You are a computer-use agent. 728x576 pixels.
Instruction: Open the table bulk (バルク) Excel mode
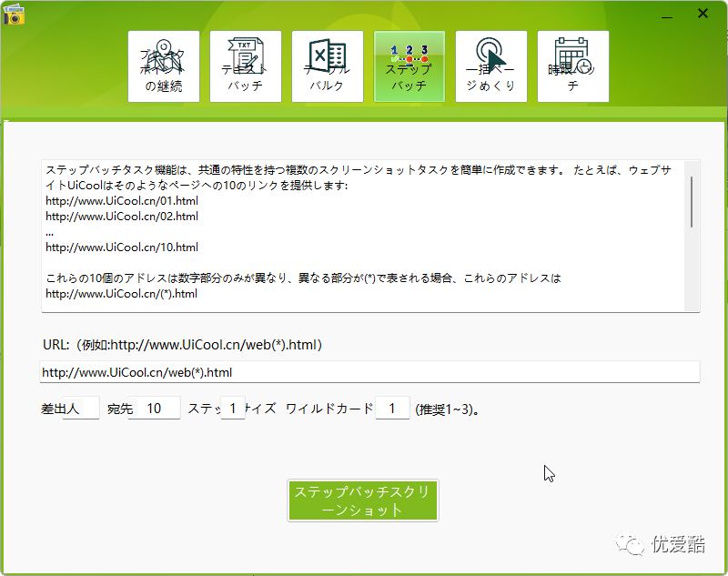pyautogui.click(x=328, y=66)
